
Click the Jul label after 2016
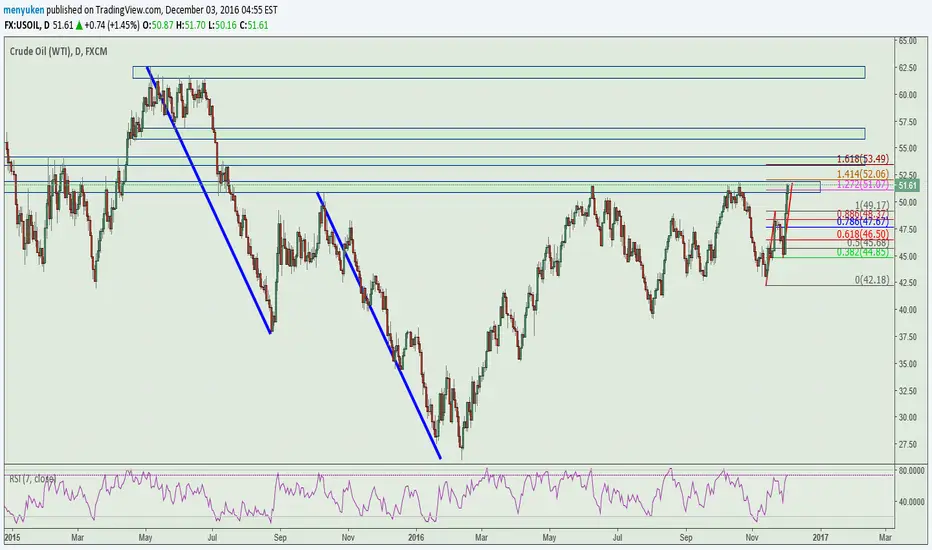click(x=618, y=538)
